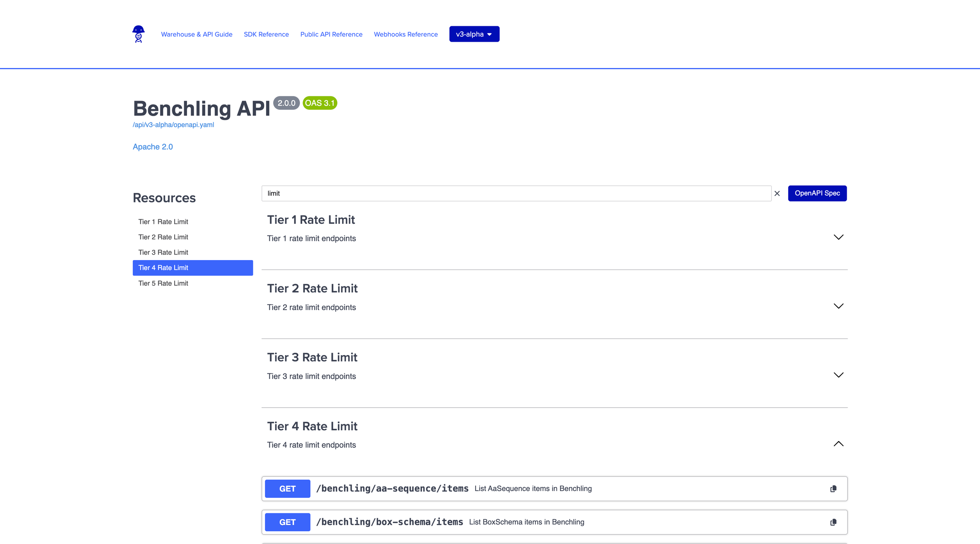Click 'Tier 4 rate limit endpoints' description

(x=311, y=445)
